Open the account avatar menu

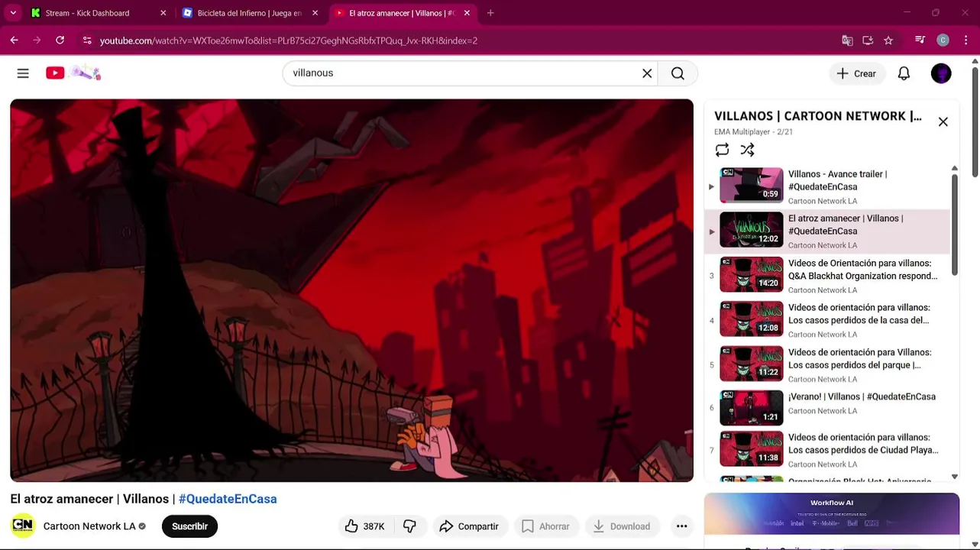(941, 73)
